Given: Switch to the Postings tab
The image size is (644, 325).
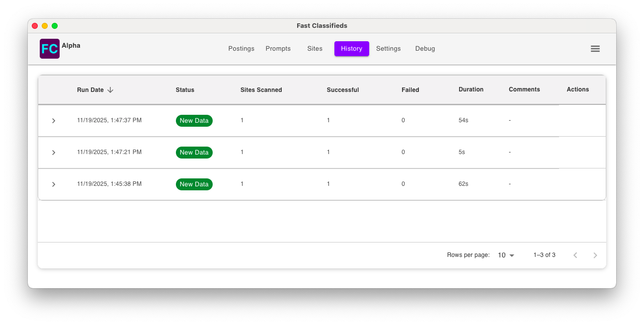Looking at the screenshot, I should 241,49.
